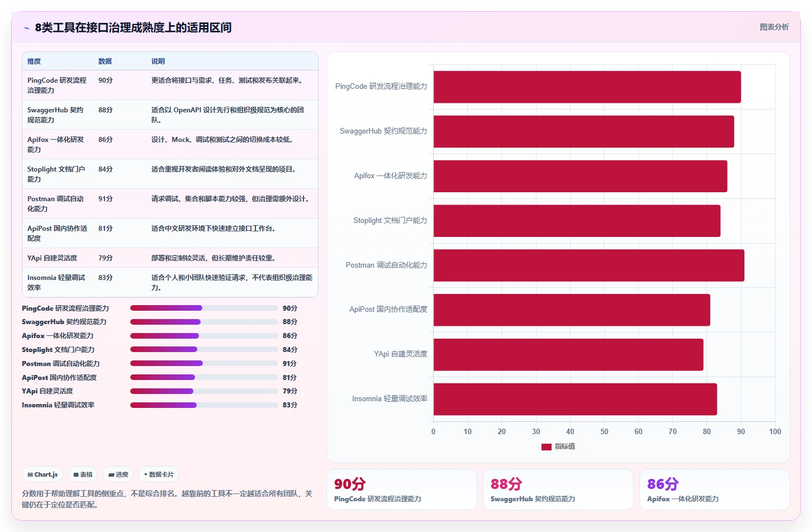The width and height of the screenshot is (812, 532).
Task: Click the title icon beside 8类工具 heading
Action: tap(26, 28)
